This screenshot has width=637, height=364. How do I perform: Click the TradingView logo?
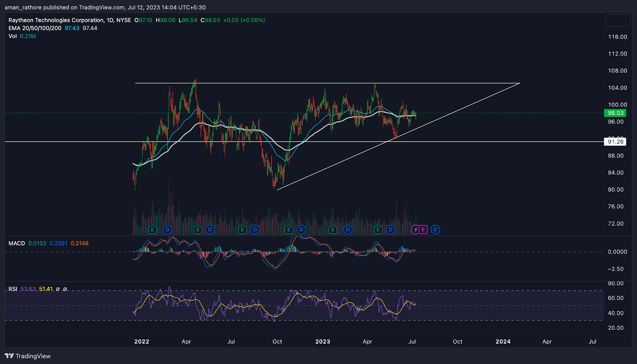pyautogui.click(x=28, y=356)
